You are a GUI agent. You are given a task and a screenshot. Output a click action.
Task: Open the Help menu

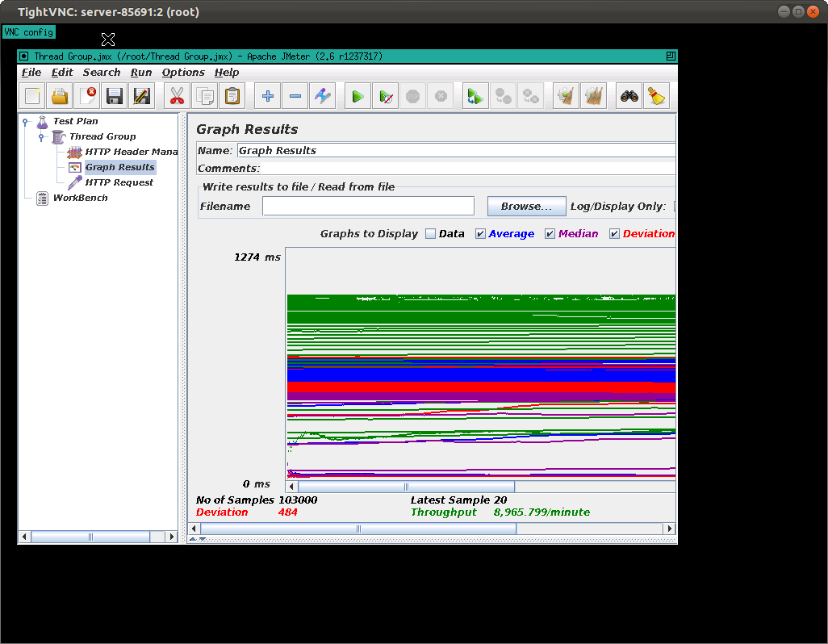pos(227,73)
